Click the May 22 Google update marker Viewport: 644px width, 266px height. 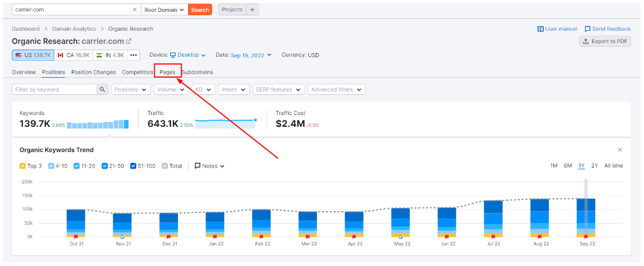click(401, 237)
